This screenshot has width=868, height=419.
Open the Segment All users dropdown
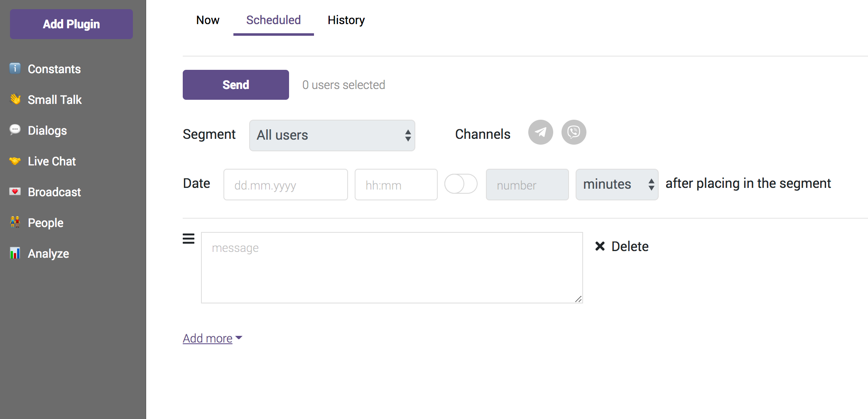[332, 136]
